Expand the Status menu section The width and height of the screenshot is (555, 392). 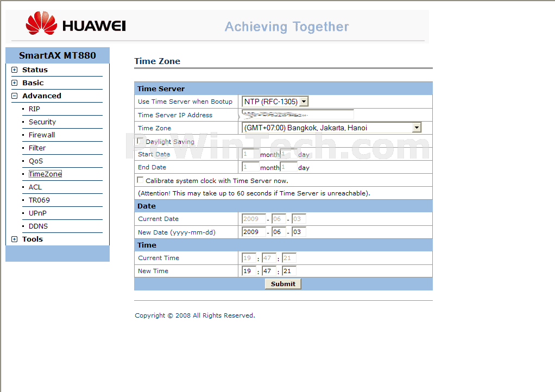coord(15,69)
